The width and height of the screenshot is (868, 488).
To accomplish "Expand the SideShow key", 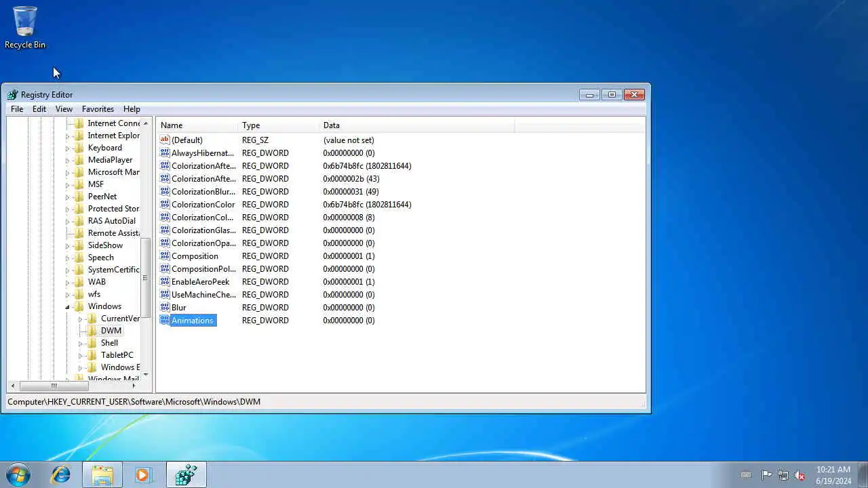I will tap(67, 246).
